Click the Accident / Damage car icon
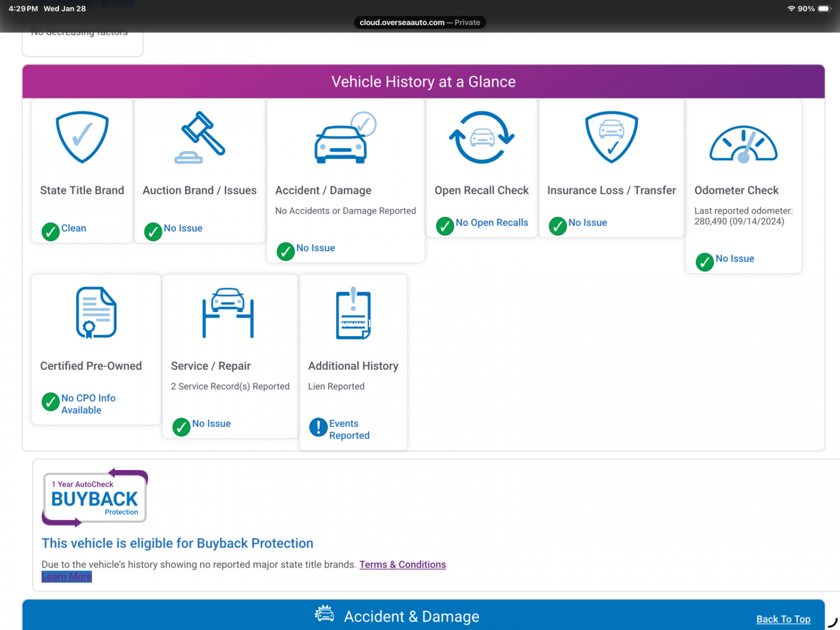The image size is (840, 630). tap(344, 138)
